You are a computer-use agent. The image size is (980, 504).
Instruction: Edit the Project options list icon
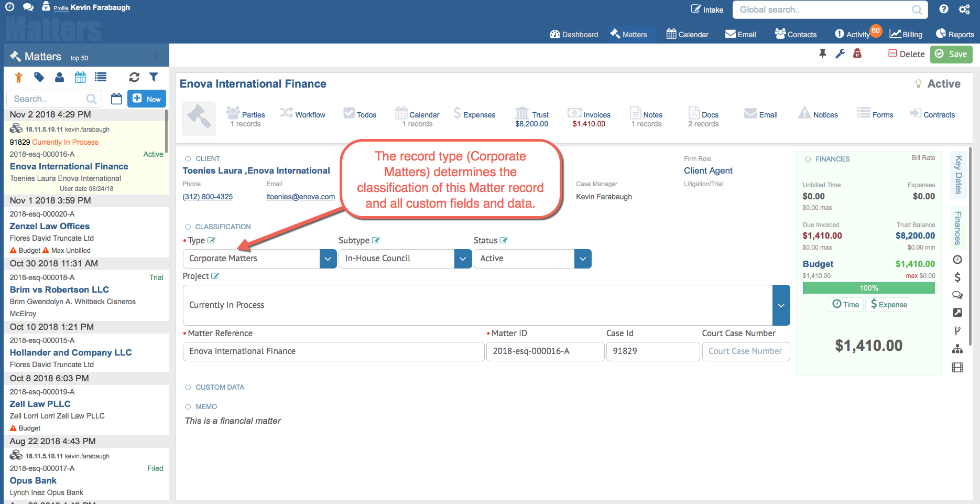(x=215, y=276)
